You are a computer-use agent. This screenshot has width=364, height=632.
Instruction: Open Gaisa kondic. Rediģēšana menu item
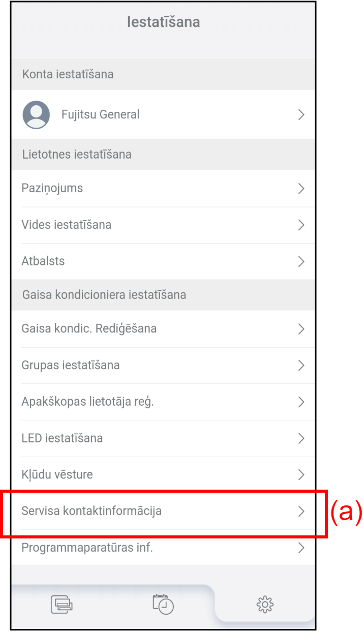click(163, 329)
